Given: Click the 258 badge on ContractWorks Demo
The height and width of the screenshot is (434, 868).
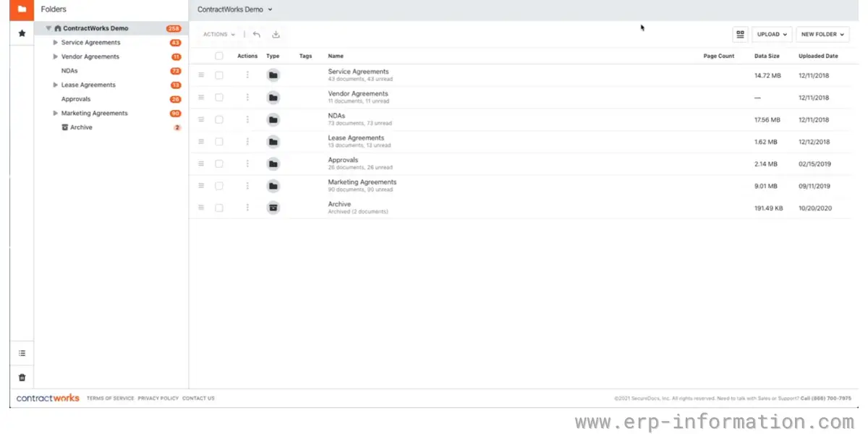Looking at the screenshot, I should pyautogui.click(x=174, y=28).
